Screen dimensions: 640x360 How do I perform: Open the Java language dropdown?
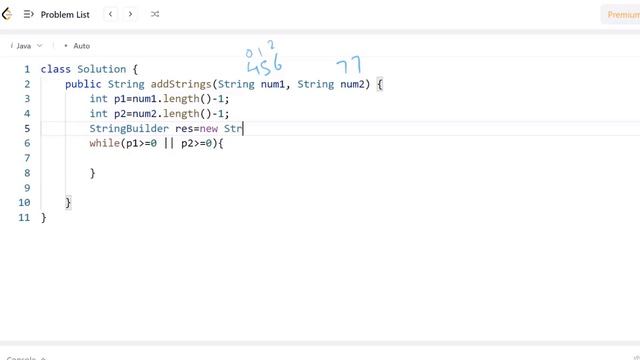click(26, 46)
